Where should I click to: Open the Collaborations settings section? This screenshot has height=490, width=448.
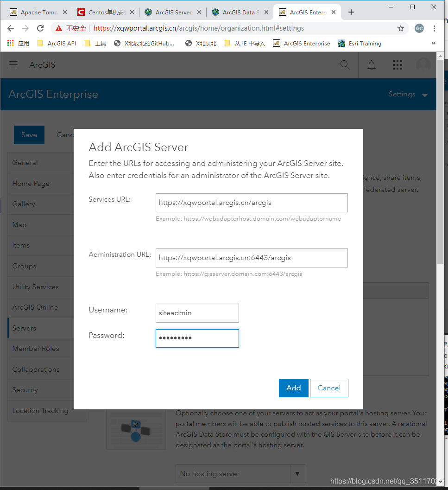tap(41, 369)
